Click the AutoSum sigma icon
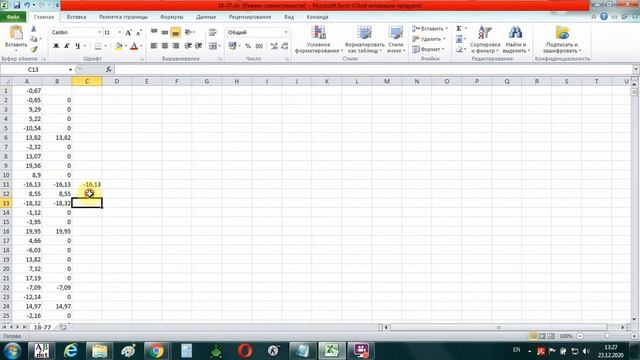 point(459,29)
